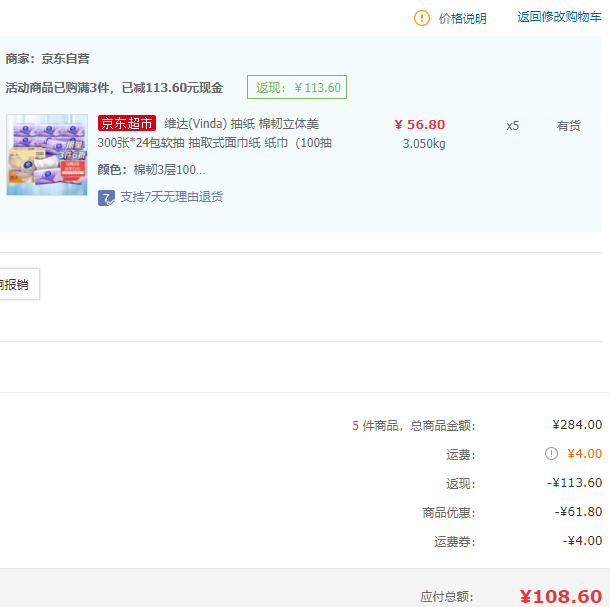This screenshot has height=607, width=610.
Task: Open the 维达(Vinda) 抽纸 product title
Action: pos(214,133)
